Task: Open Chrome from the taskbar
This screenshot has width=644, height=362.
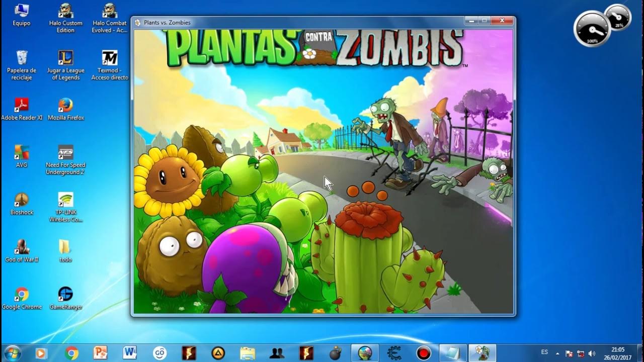Action: point(71,353)
